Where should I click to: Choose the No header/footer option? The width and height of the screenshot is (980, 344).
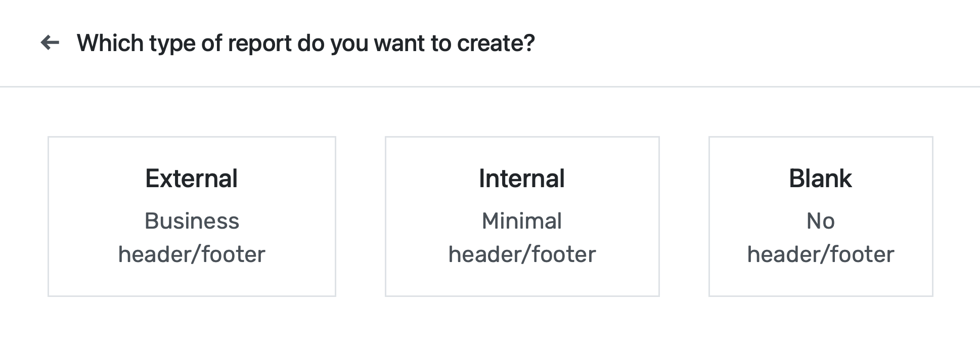coord(820,237)
